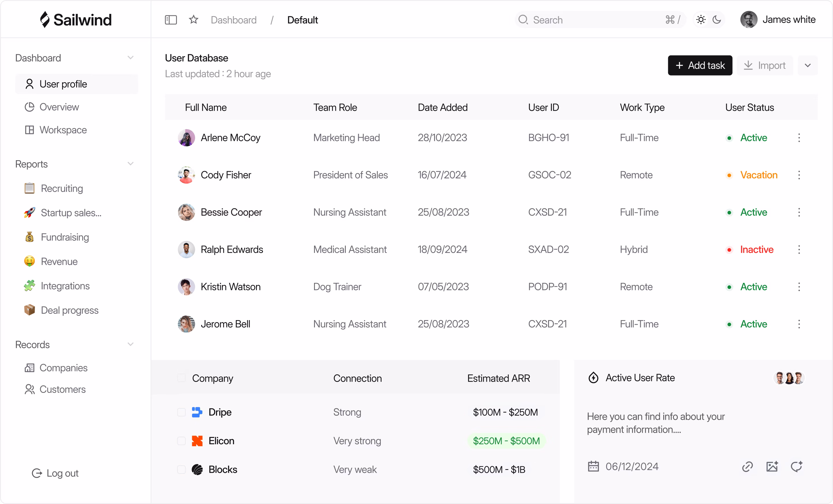Viewport: 833px width, 504px height.
Task: Click the link attachment icon
Action: 748,466
